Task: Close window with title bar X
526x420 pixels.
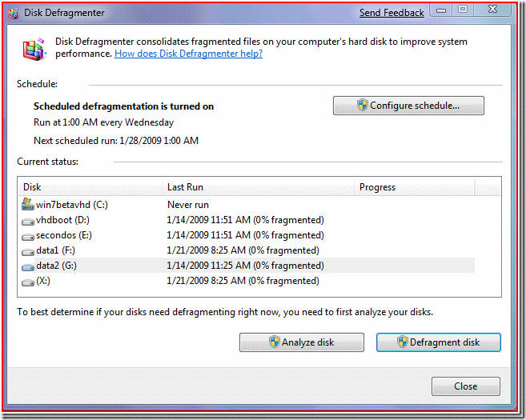Action: (x=492, y=10)
